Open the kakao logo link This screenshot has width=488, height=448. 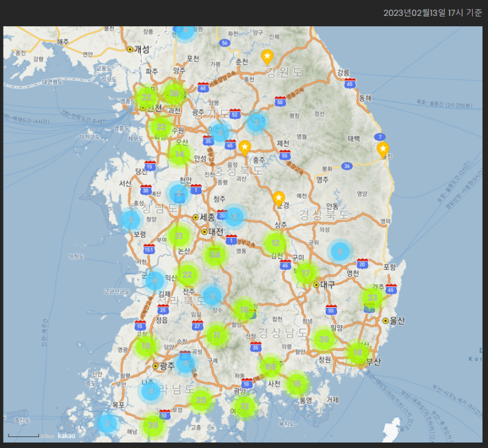click(x=66, y=436)
